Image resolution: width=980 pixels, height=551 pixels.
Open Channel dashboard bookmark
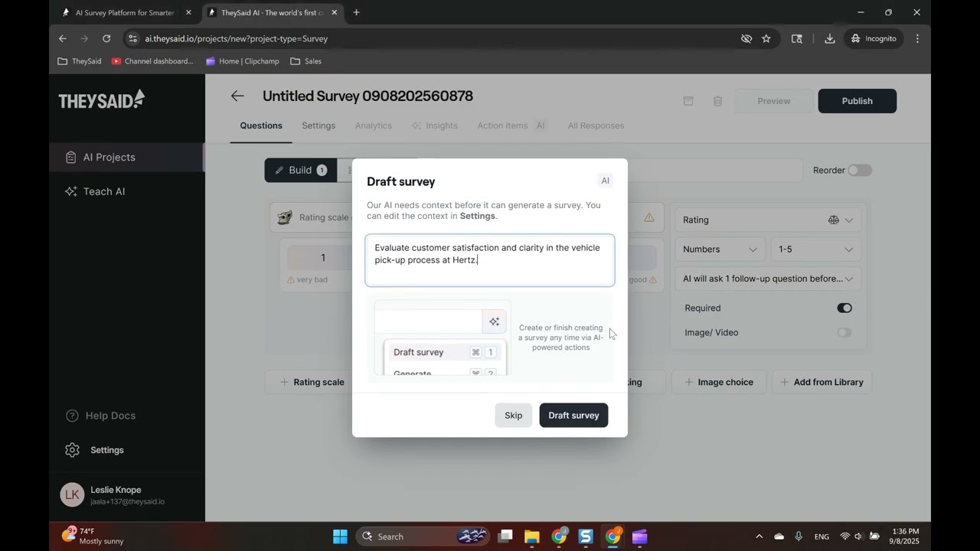[152, 61]
